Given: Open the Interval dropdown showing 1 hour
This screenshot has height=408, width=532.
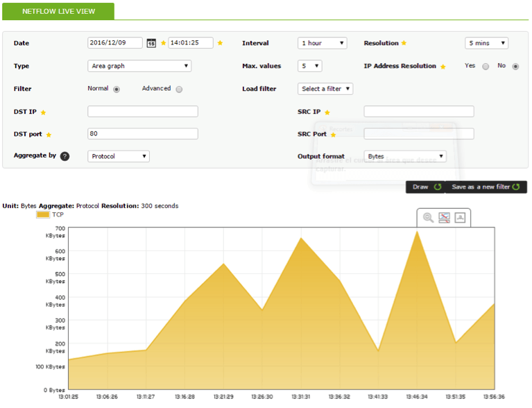Looking at the screenshot, I should click(x=323, y=43).
